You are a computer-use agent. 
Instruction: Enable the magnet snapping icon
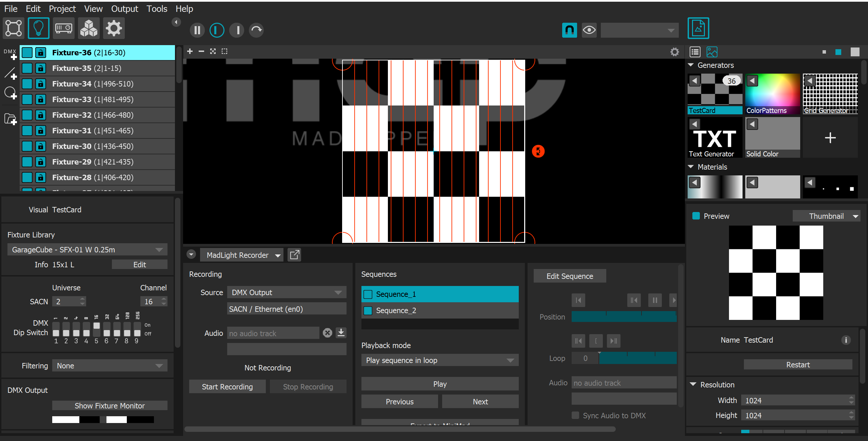(569, 30)
